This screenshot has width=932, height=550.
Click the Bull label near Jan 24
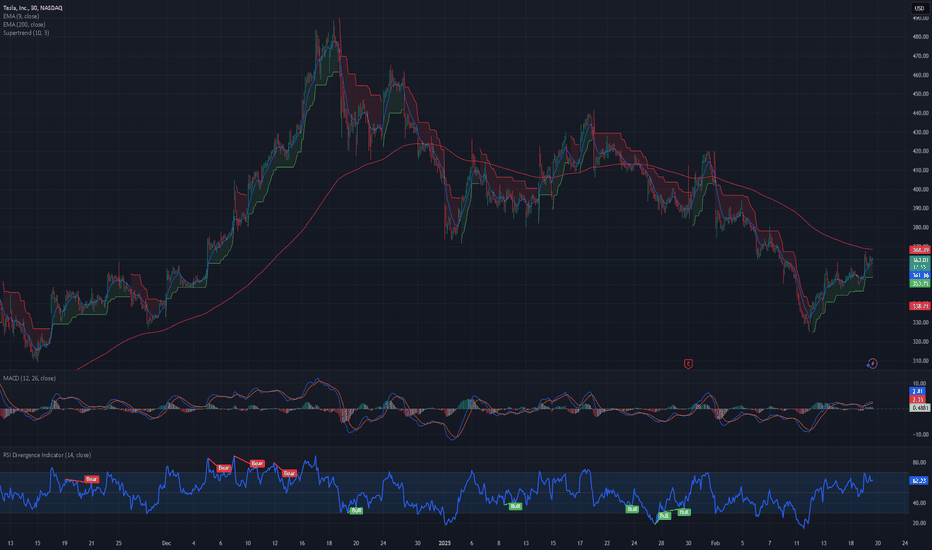point(632,509)
